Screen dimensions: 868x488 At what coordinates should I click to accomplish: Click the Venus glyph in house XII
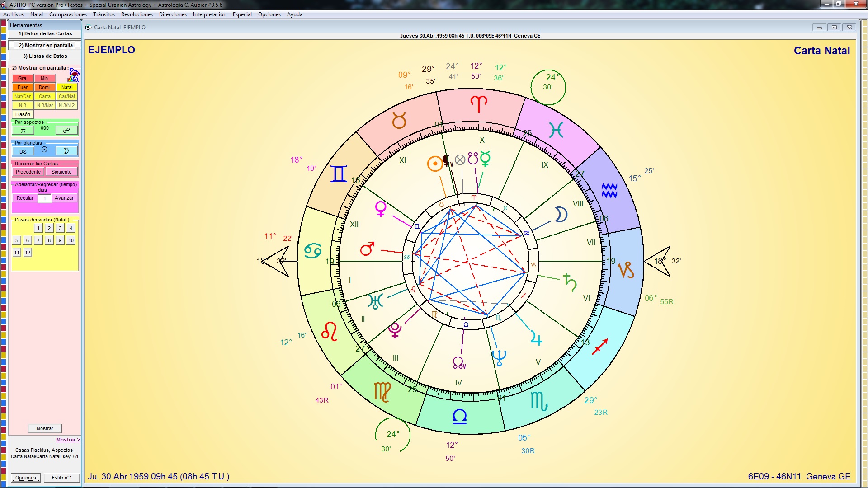pyautogui.click(x=381, y=208)
